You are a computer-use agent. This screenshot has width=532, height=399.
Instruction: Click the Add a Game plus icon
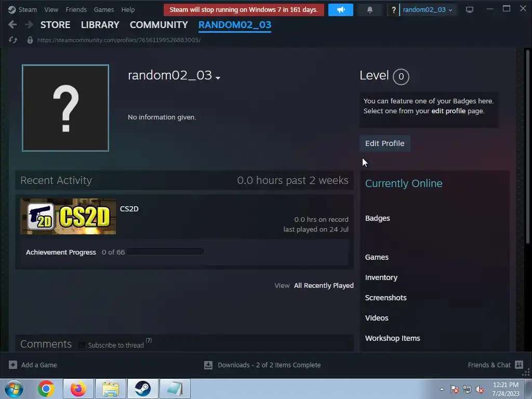(x=13, y=365)
